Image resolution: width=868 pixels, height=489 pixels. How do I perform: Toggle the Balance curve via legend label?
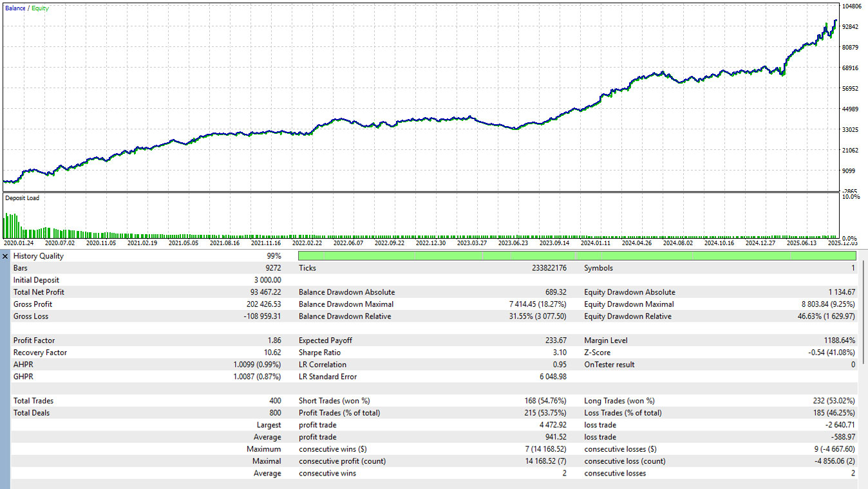(14, 8)
